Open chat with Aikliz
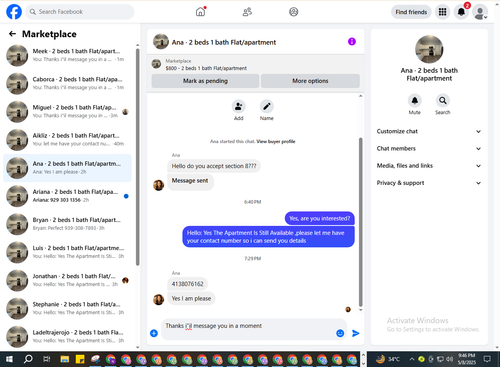The width and height of the screenshot is (500, 367). coord(67,140)
